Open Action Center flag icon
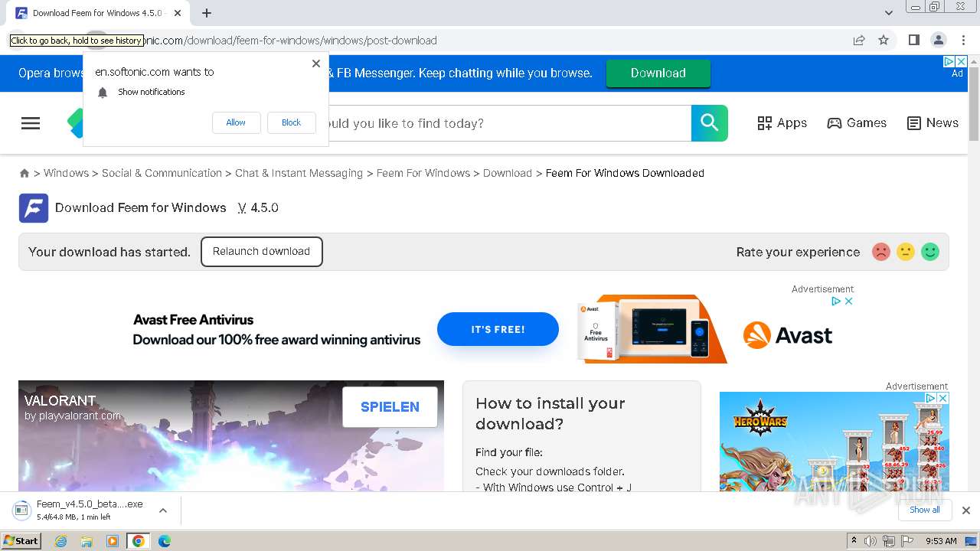 click(x=907, y=541)
